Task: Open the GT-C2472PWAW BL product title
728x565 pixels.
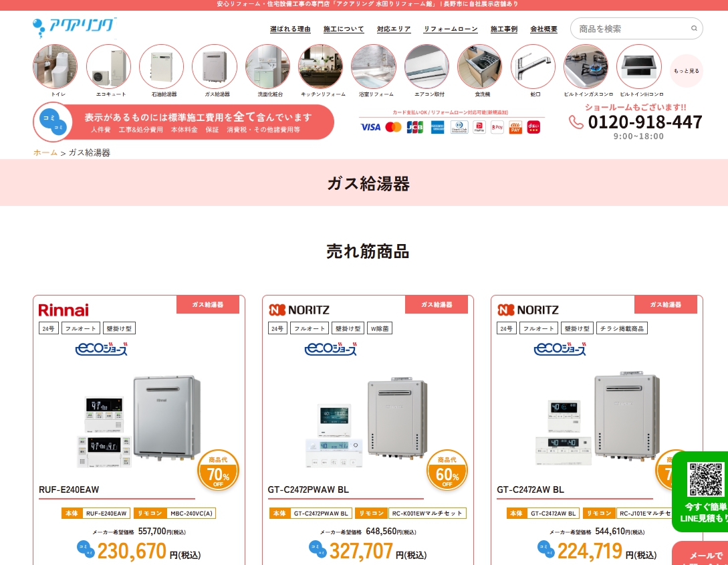Action: [308, 489]
